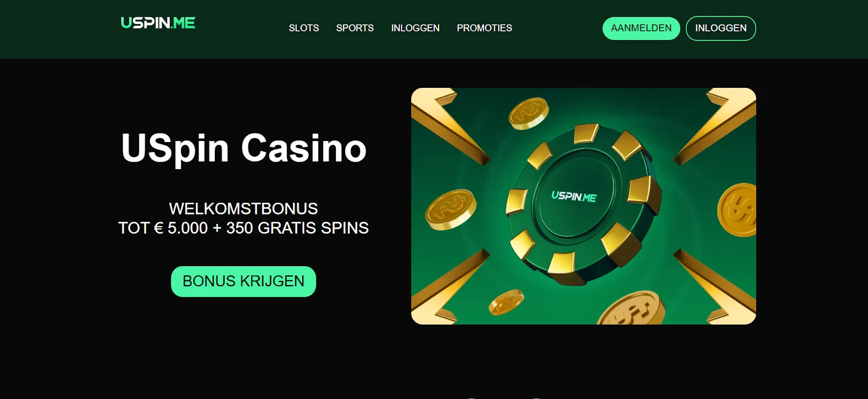Click the outlined INLOGGEN button
The height and width of the screenshot is (399, 868).
click(721, 28)
